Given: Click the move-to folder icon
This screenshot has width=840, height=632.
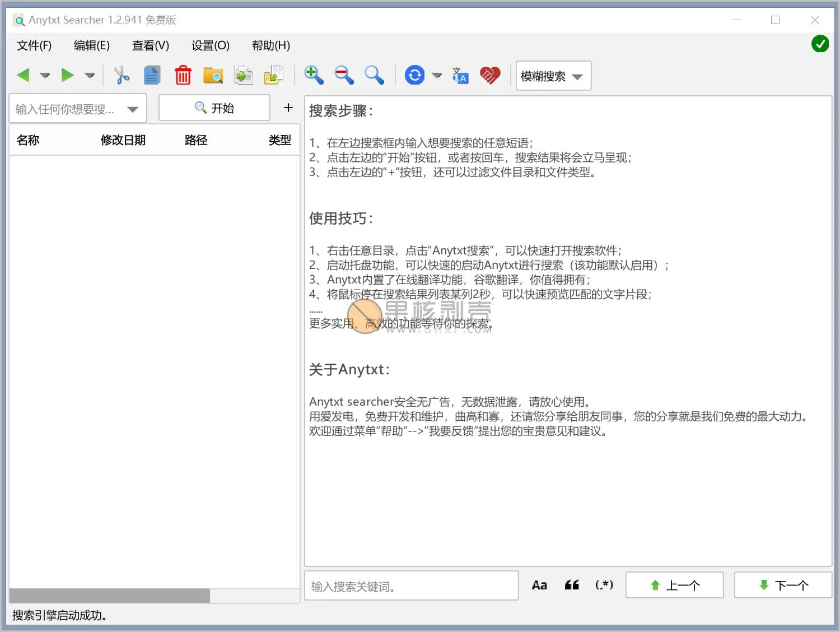Looking at the screenshot, I should coord(274,75).
